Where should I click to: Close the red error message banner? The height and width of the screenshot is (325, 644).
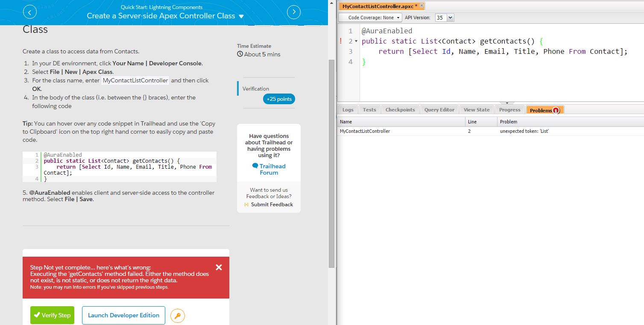[x=219, y=267]
